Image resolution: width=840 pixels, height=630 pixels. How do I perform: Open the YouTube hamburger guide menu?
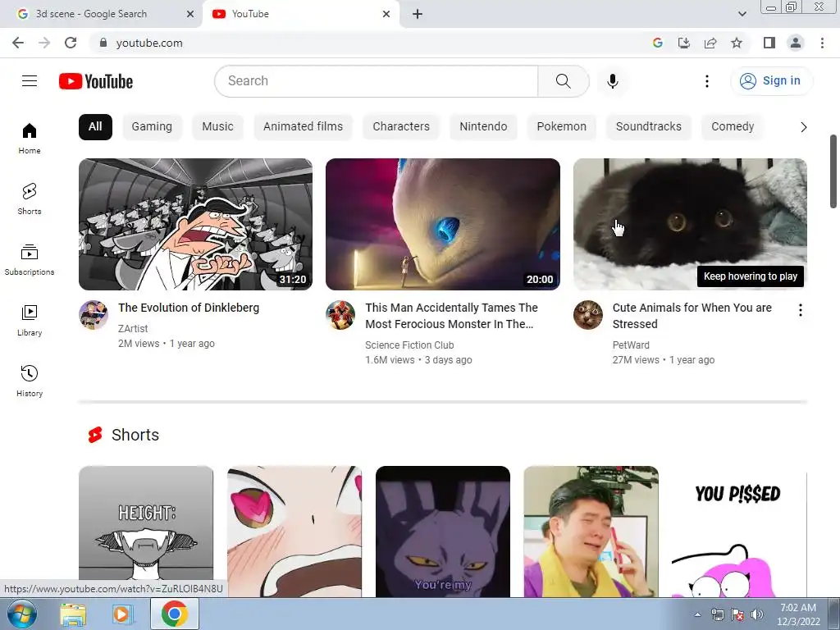[x=30, y=81]
